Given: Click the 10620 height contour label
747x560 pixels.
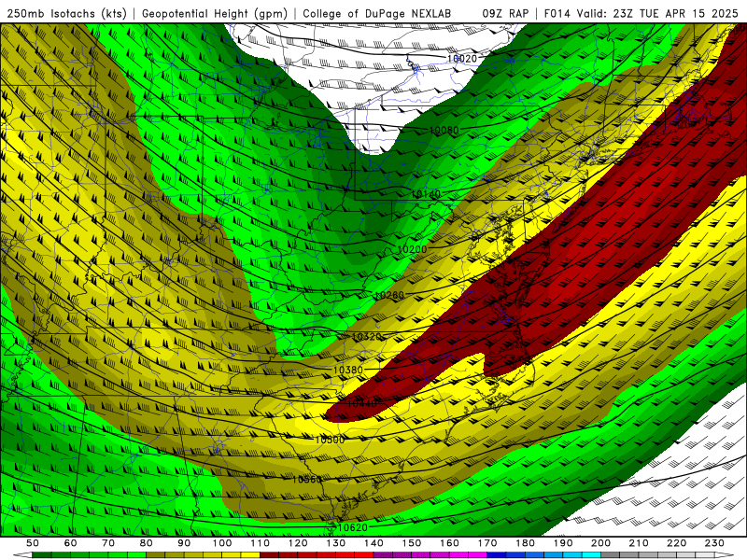Looking at the screenshot, I should point(353,527).
